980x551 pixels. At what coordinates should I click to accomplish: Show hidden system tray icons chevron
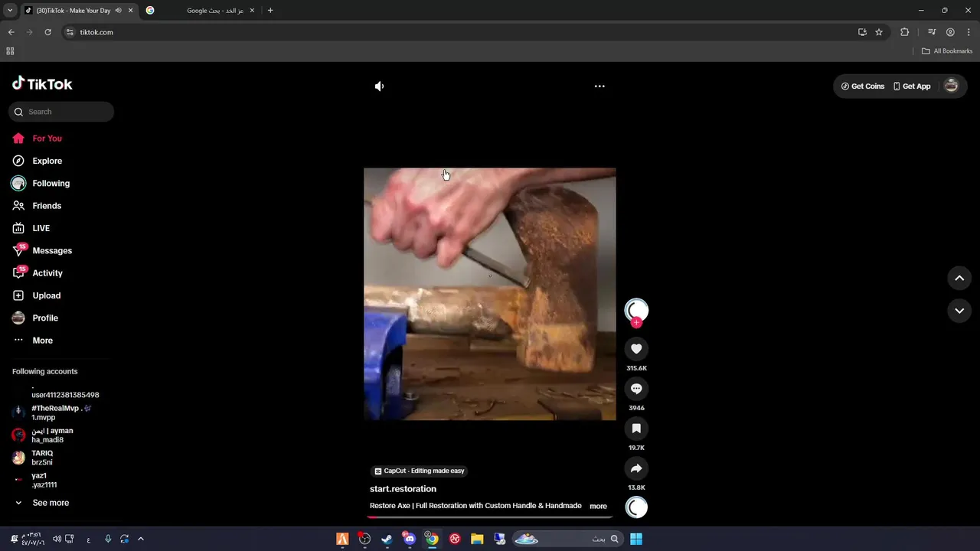tap(141, 539)
